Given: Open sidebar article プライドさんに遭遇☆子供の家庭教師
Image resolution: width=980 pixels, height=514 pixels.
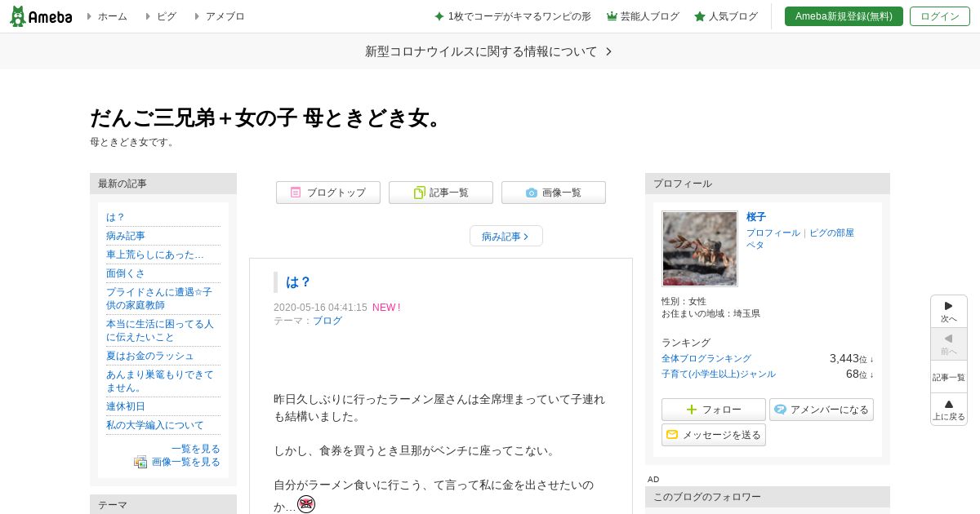Looking at the screenshot, I should click(x=159, y=299).
